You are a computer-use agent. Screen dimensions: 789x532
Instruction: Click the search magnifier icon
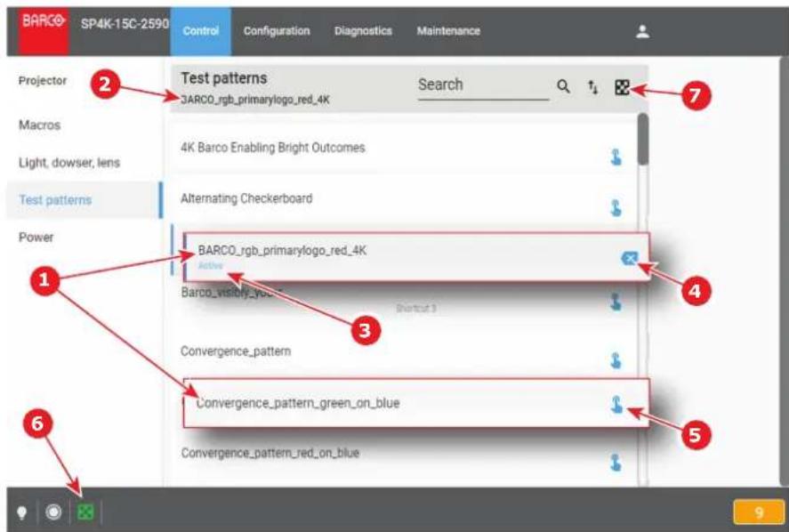click(x=564, y=86)
